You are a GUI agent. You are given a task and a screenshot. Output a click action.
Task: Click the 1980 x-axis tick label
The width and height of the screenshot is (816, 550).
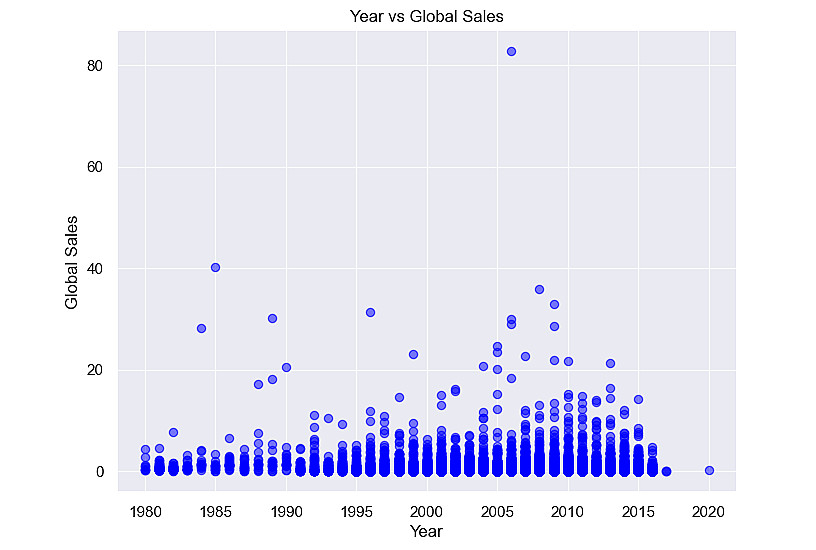click(x=146, y=512)
